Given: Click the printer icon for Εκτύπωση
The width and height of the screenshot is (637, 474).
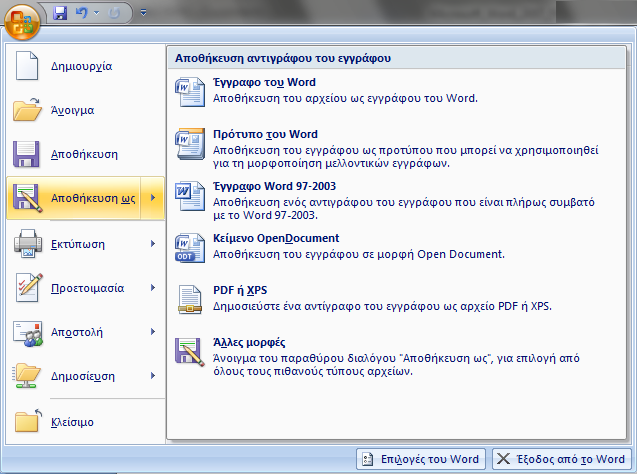Looking at the screenshot, I should [28, 244].
